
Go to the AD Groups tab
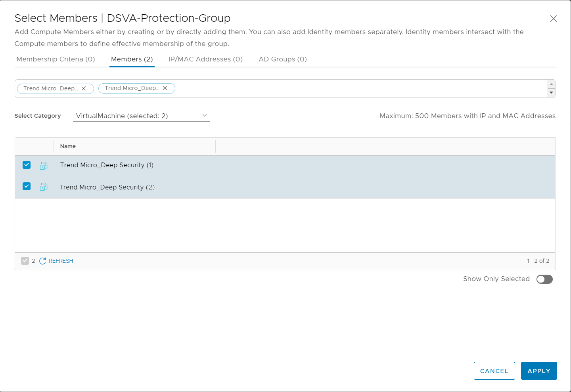click(x=283, y=59)
